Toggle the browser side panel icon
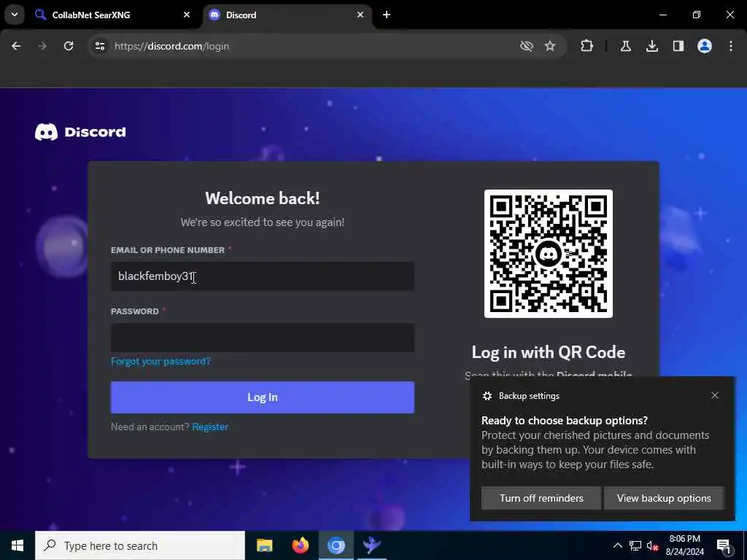Image resolution: width=747 pixels, height=560 pixels. [x=678, y=46]
